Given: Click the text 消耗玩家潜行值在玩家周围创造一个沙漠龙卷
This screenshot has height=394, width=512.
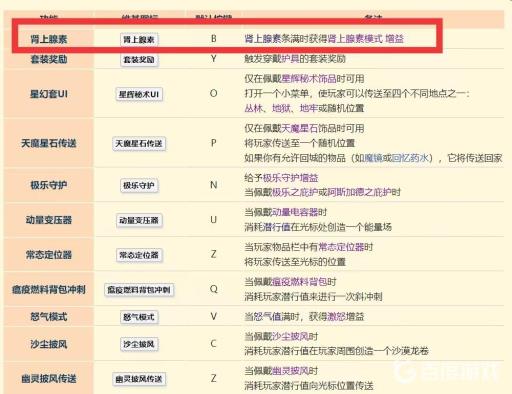Looking at the screenshot, I should pos(336,351).
